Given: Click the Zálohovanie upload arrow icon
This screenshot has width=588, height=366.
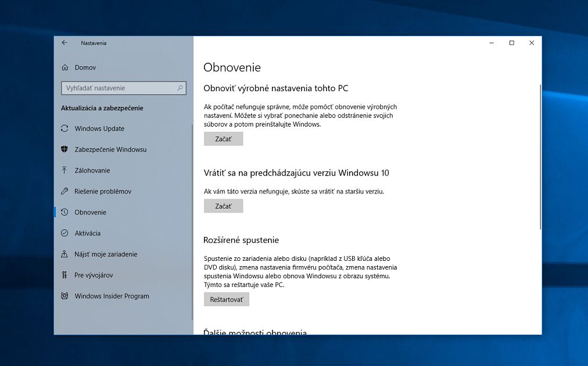Looking at the screenshot, I should pyautogui.click(x=64, y=170).
